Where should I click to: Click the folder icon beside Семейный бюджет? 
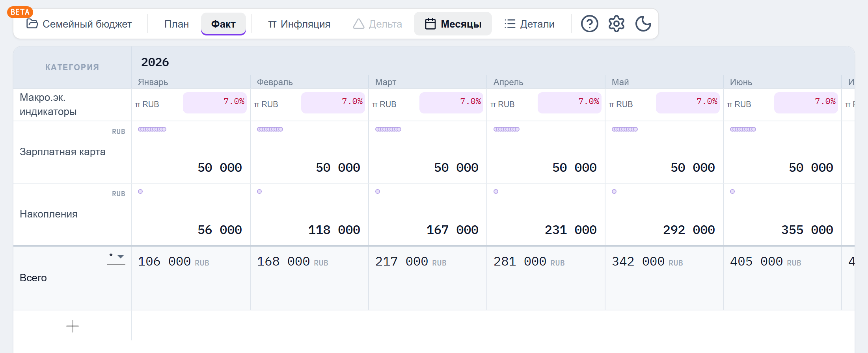click(x=32, y=24)
